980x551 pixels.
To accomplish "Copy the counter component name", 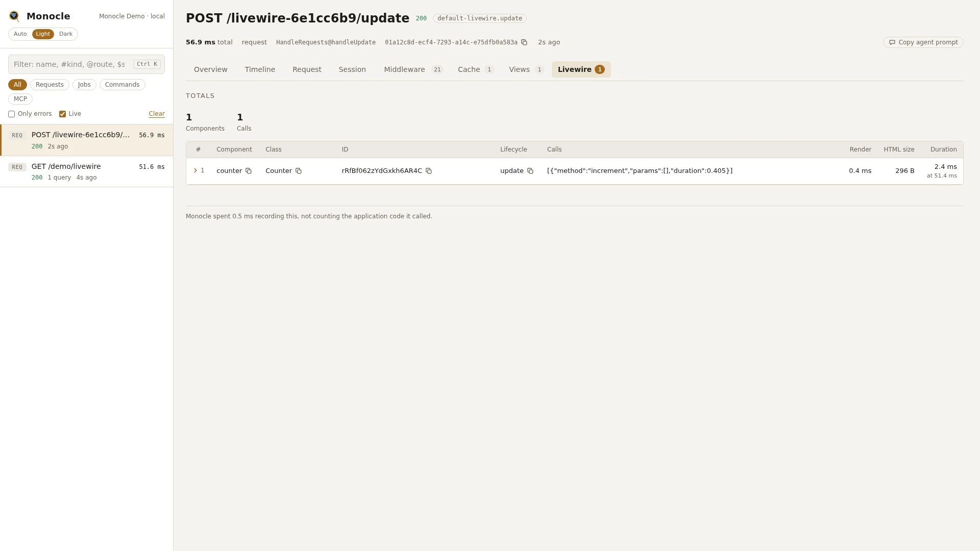I will click(x=249, y=171).
